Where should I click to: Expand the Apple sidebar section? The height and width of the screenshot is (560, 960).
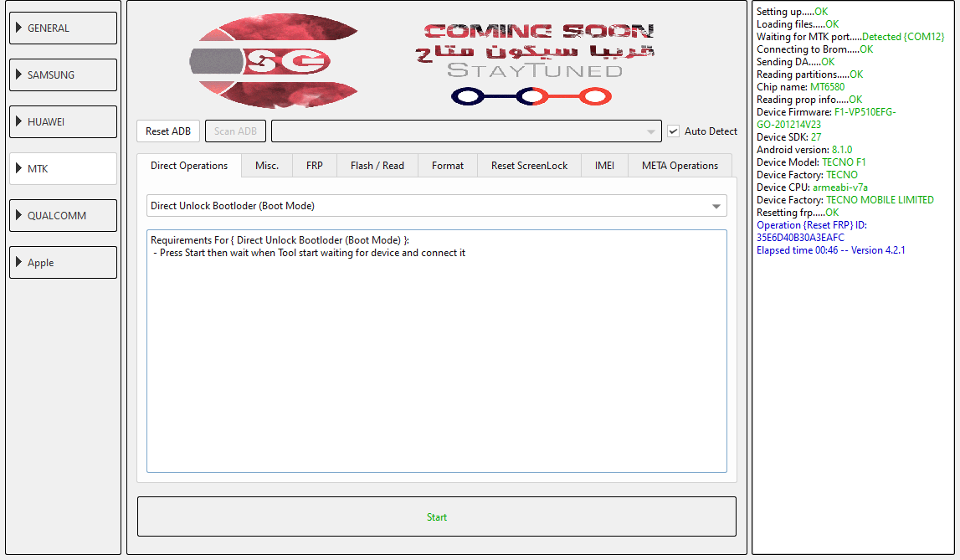pyautogui.click(x=63, y=263)
